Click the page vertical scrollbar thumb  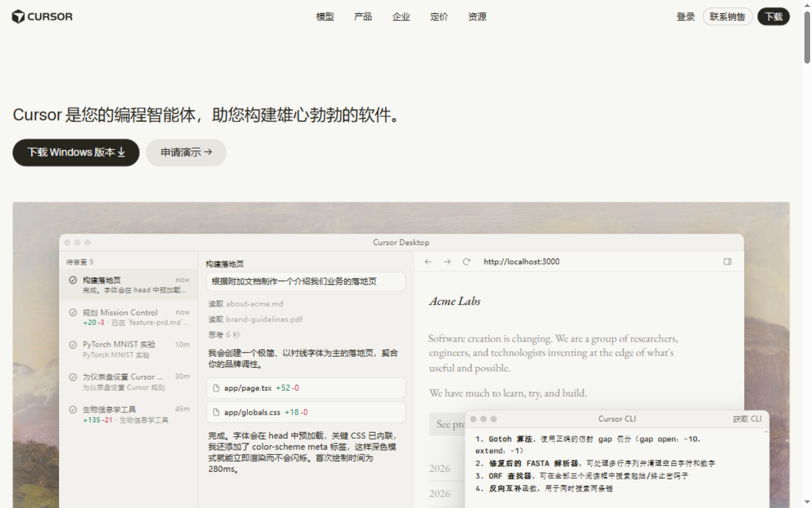coord(807,37)
